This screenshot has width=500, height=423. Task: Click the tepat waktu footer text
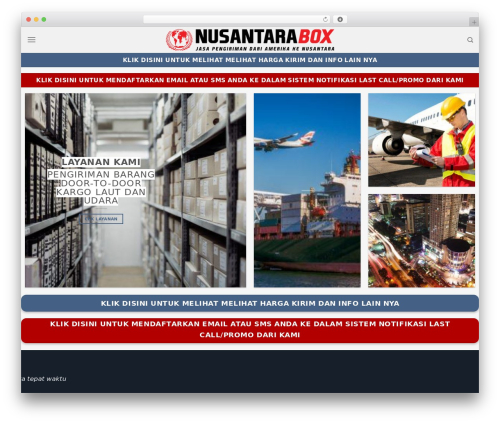coord(44,379)
